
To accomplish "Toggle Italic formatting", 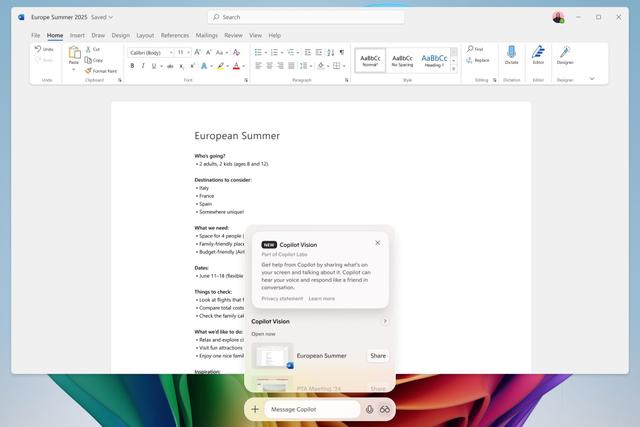I will coord(144,66).
